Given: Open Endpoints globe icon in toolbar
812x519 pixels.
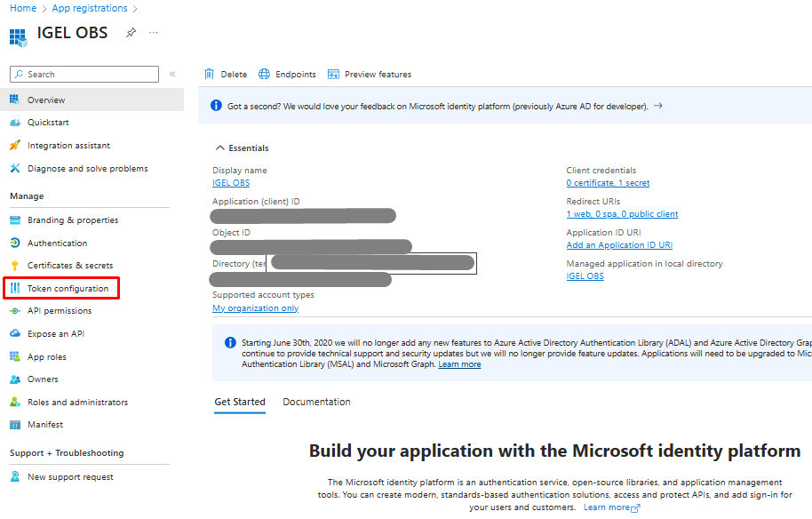Looking at the screenshot, I should point(265,75).
